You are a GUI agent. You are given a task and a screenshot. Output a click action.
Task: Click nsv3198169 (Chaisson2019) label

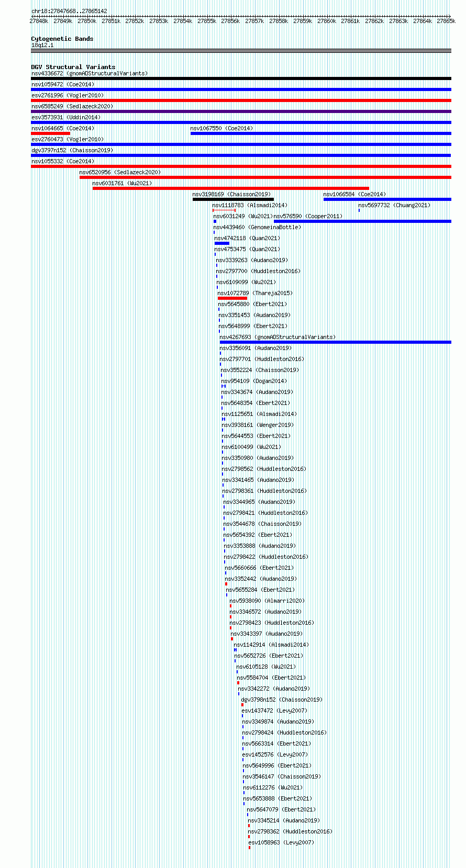231,194
